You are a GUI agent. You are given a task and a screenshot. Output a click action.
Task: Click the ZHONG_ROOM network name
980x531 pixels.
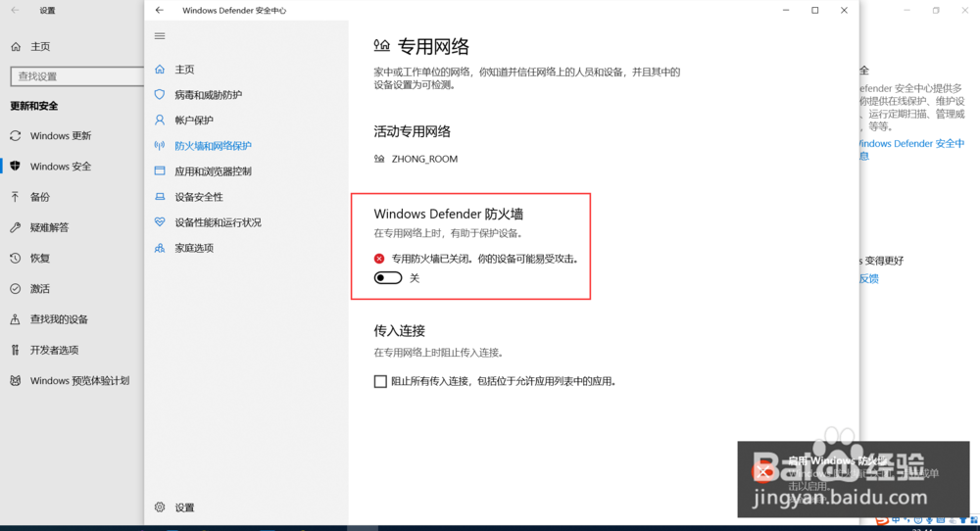point(424,159)
